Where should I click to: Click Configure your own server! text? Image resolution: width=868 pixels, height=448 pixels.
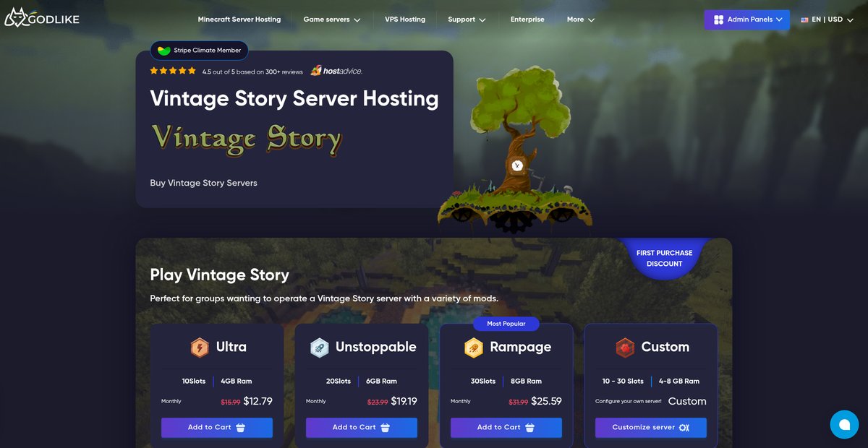coord(629,402)
